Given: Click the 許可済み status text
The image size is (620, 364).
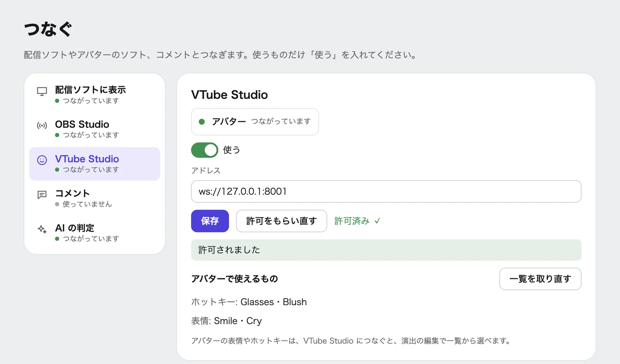Looking at the screenshot, I should [x=357, y=221].
